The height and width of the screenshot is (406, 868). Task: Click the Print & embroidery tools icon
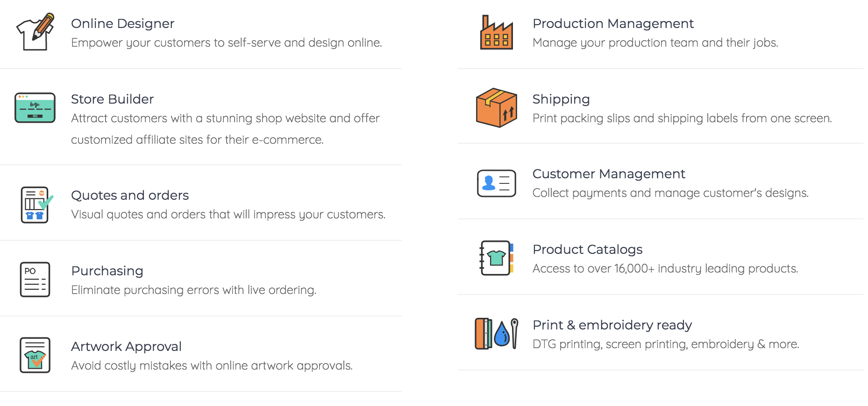coord(496,334)
